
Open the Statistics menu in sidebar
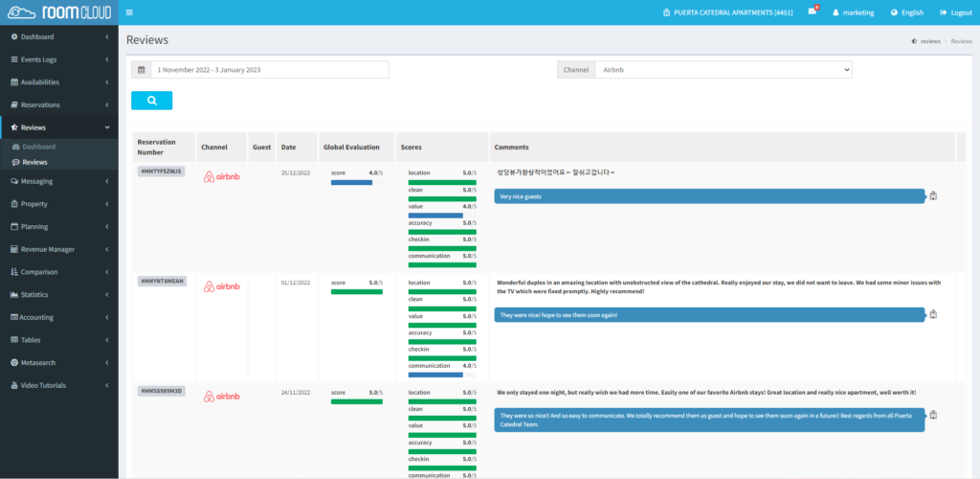[58, 294]
